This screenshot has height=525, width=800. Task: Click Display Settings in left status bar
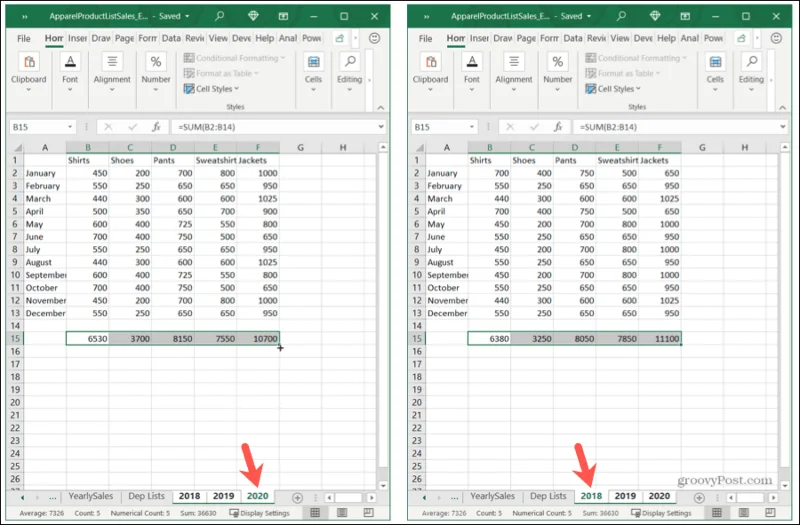tap(259, 513)
